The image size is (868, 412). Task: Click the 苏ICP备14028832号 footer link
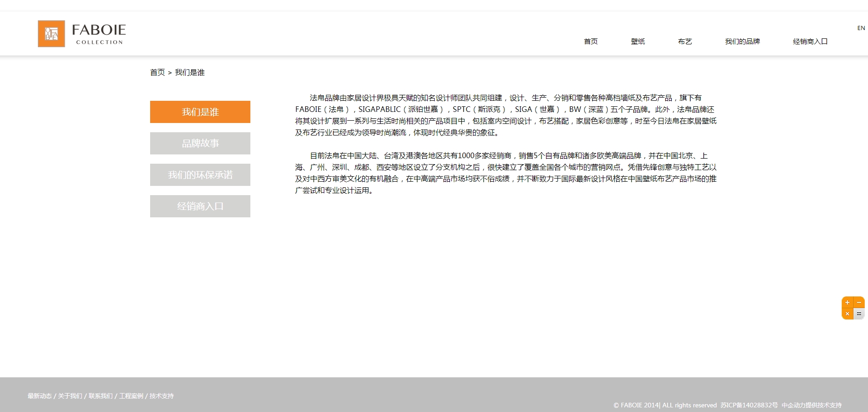(749, 405)
